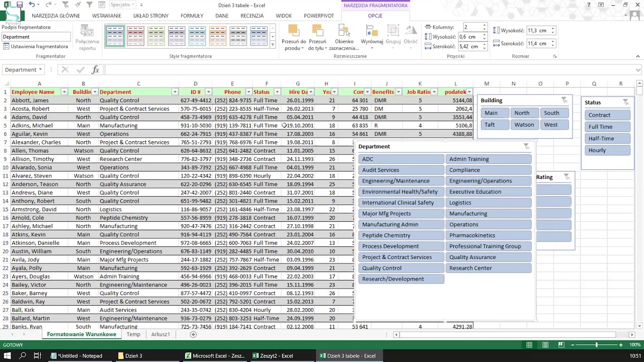
Task: Open the Status column filter dropdown
Action: pos(277,92)
